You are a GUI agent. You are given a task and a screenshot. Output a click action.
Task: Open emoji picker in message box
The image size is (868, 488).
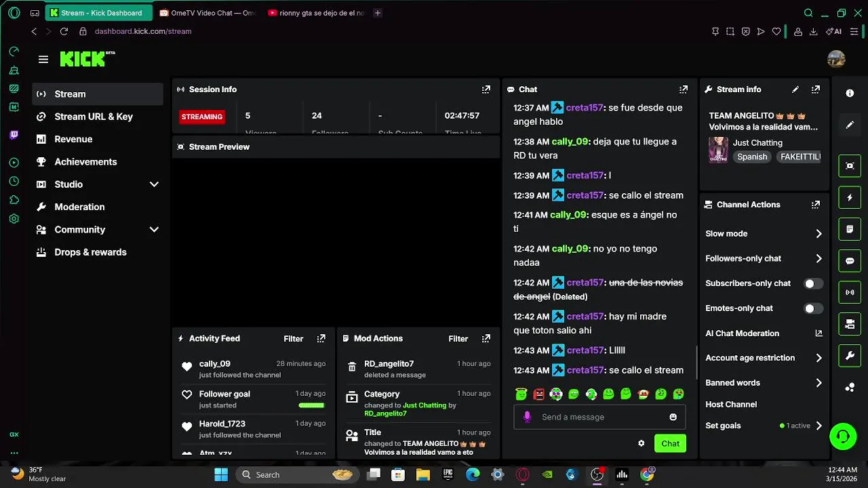point(673,417)
